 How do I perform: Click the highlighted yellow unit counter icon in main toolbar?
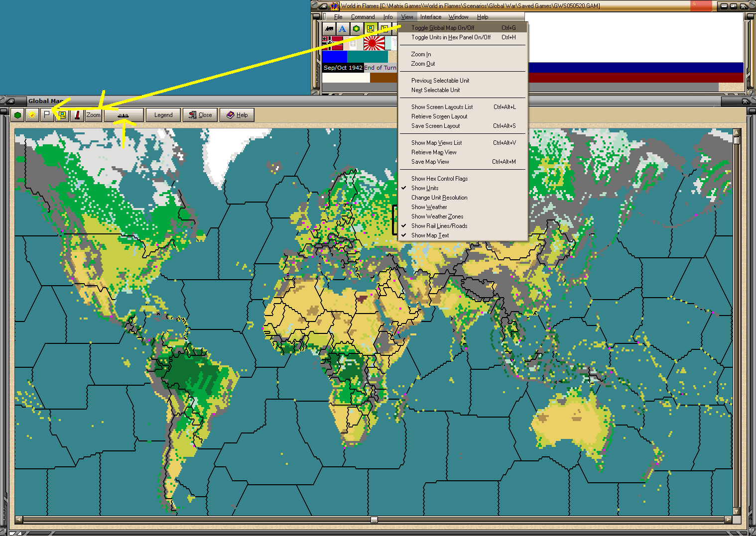(x=371, y=28)
